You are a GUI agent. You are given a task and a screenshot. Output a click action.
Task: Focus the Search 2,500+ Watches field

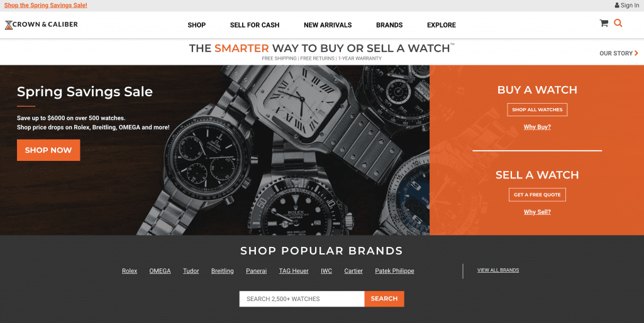click(302, 298)
